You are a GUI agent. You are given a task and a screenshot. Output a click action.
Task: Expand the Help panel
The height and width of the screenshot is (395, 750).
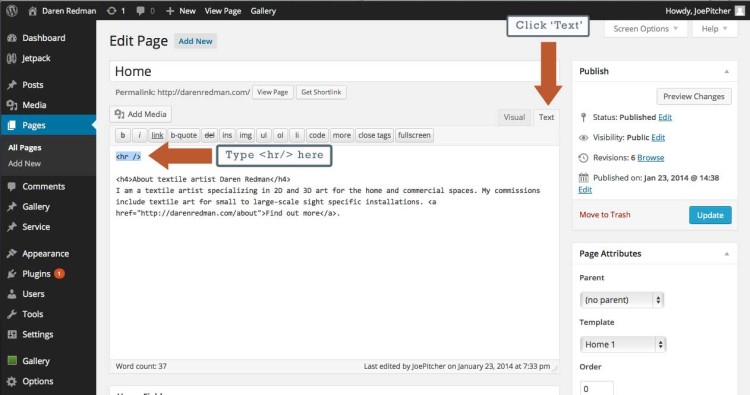pyautogui.click(x=714, y=29)
